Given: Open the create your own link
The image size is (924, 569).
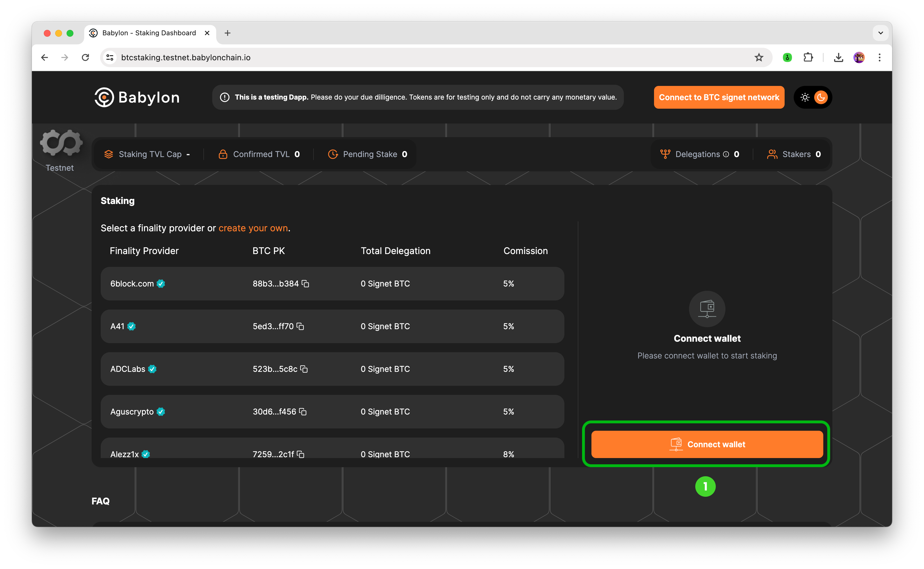Looking at the screenshot, I should [253, 228].
